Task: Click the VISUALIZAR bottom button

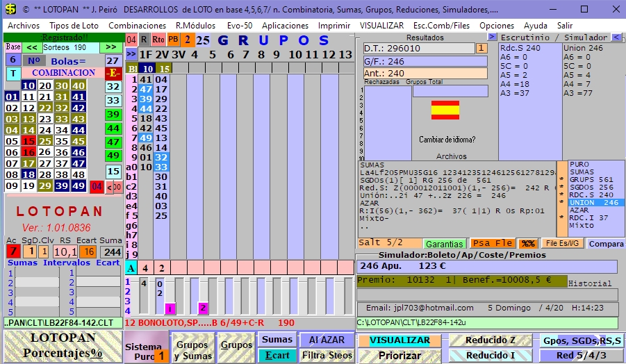Action: (x=400, y=340)
